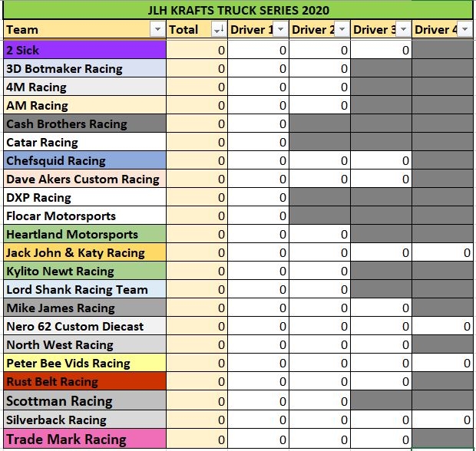
Task: Open the Team column filter dropdown
Action: tap(158, 29)
